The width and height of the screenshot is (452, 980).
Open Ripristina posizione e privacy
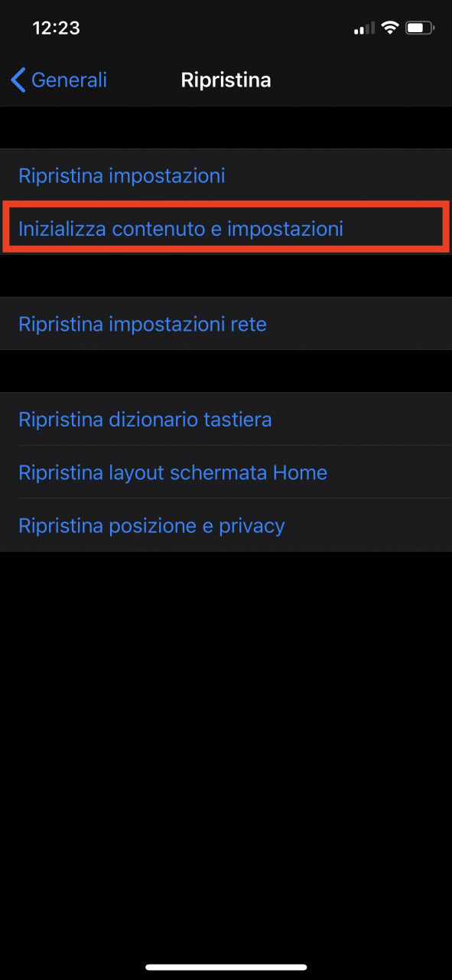[x=226, y=525]
